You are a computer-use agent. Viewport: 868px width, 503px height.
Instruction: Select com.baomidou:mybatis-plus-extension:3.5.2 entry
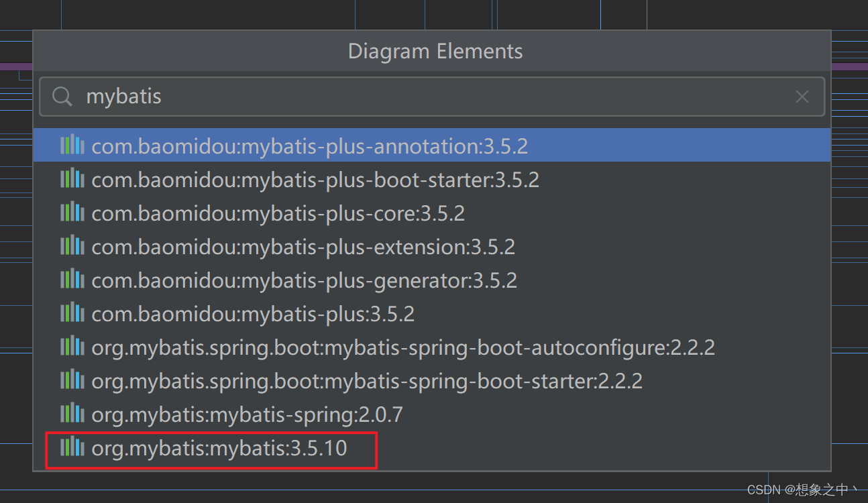pos(432,246)
